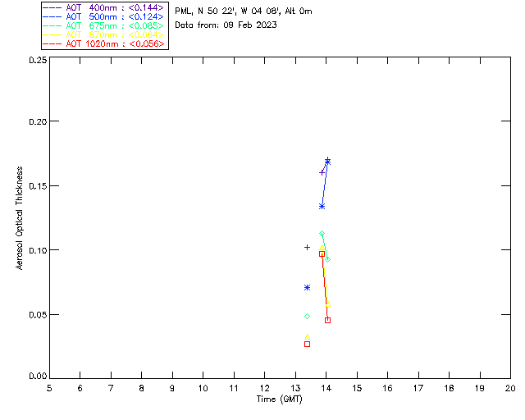Click the AOT 400nm legend entry
The height and width of the screenshot is (420, 525).
(103, 7)
